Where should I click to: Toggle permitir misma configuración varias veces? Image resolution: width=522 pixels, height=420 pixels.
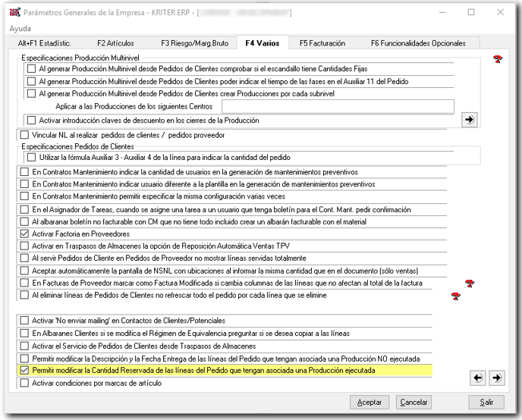(24, 196)
